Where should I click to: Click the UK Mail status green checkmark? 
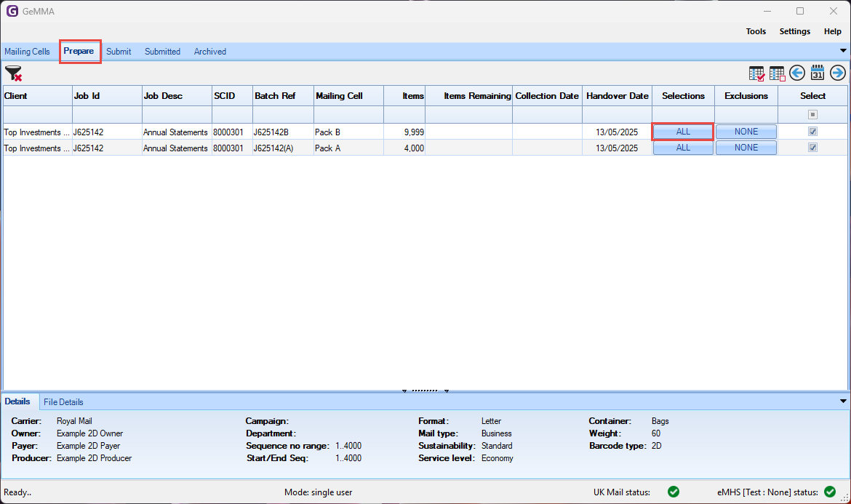(x=674, y=492)
